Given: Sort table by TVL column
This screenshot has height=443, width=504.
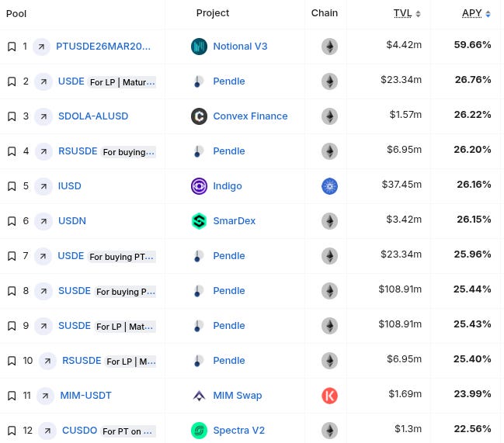Looking at the screenshot, I should (407, 13).
